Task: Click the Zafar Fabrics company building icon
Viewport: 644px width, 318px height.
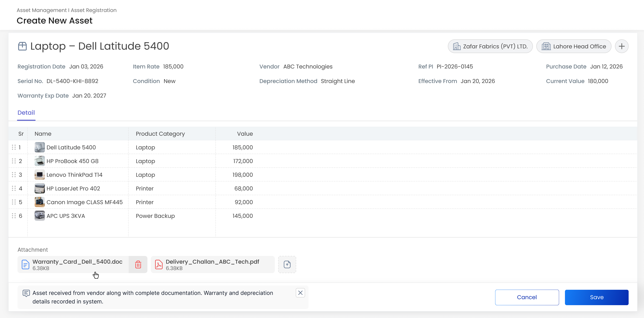Action: tap(456, 46)
